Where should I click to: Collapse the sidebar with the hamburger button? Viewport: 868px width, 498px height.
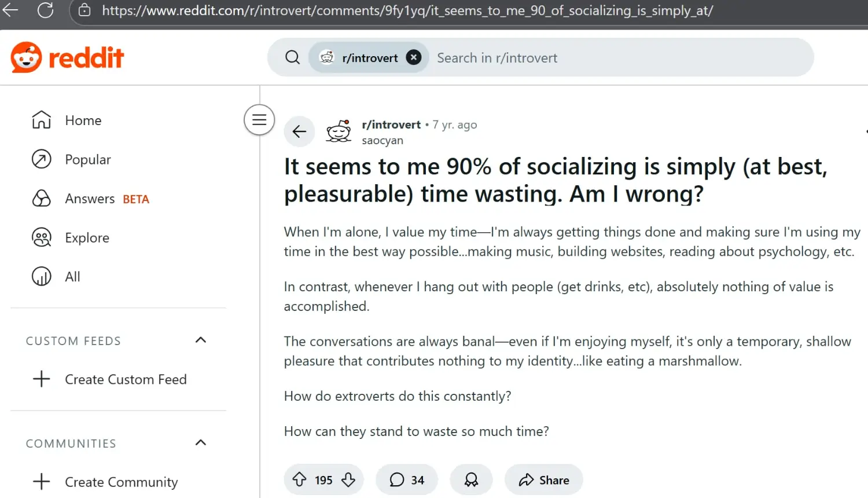click(259, 120)
